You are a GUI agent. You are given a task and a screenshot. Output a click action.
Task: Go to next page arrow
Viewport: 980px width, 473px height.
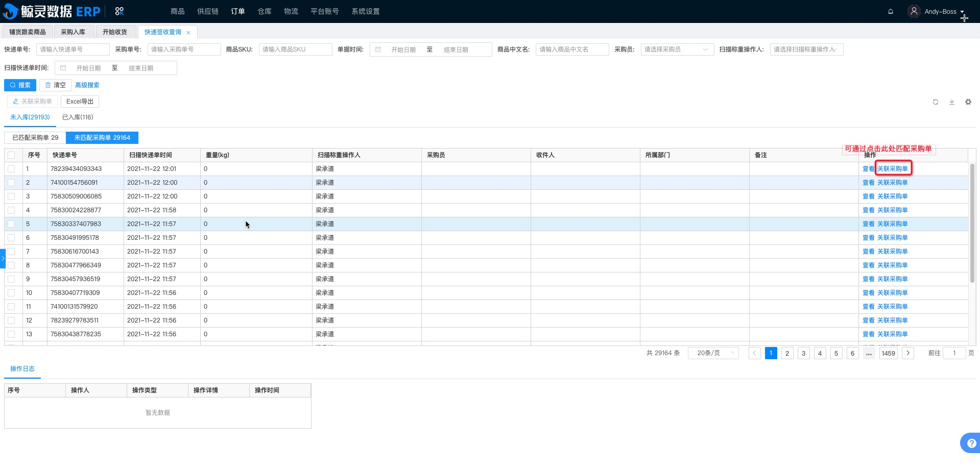point(908,353)
